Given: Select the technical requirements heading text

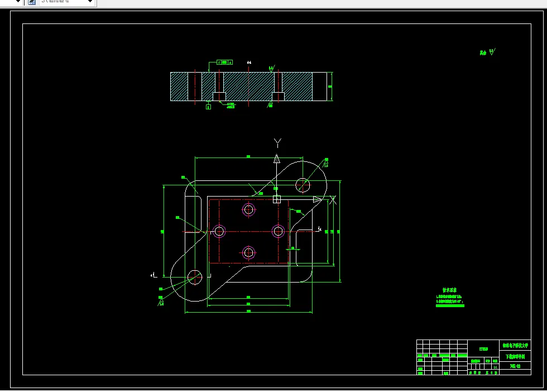Looking at the screenshot, I should tap(449, 290).
